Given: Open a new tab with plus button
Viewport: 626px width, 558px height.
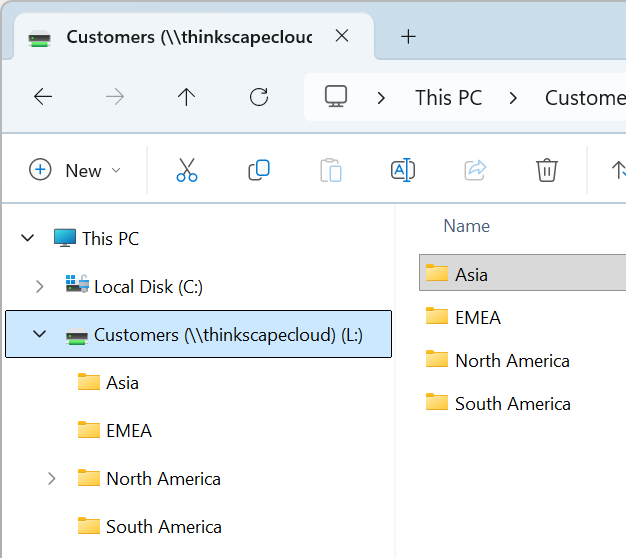Looking at the screenshot, I should pos(407,37).
